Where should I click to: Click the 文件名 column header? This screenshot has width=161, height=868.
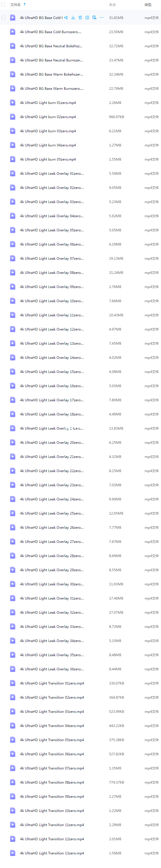coord(16,5)
